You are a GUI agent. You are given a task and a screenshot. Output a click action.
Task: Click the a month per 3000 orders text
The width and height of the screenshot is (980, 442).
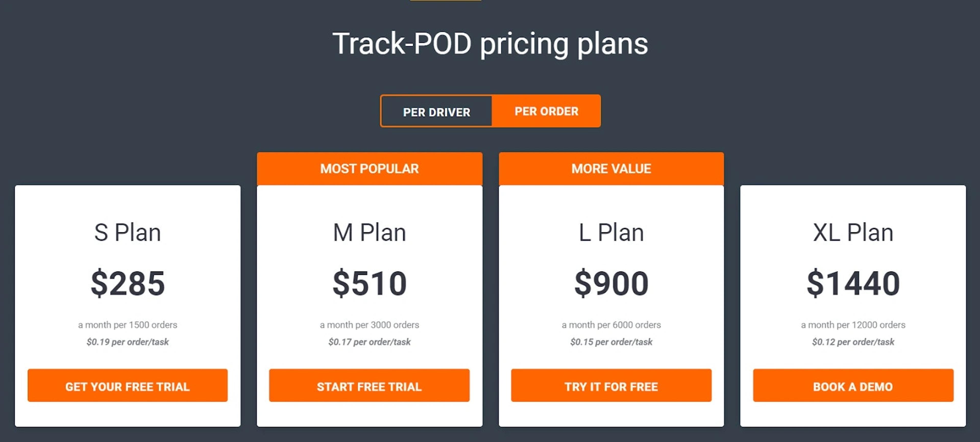click(369, 325)
